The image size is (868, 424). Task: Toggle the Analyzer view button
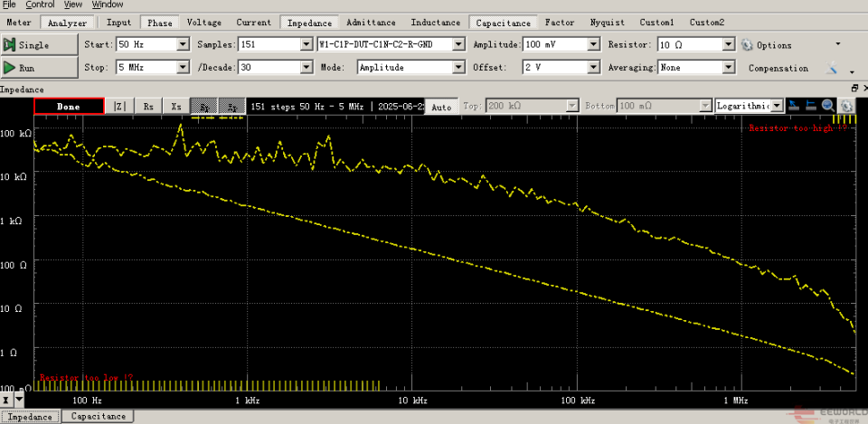(x=68, y=23)
